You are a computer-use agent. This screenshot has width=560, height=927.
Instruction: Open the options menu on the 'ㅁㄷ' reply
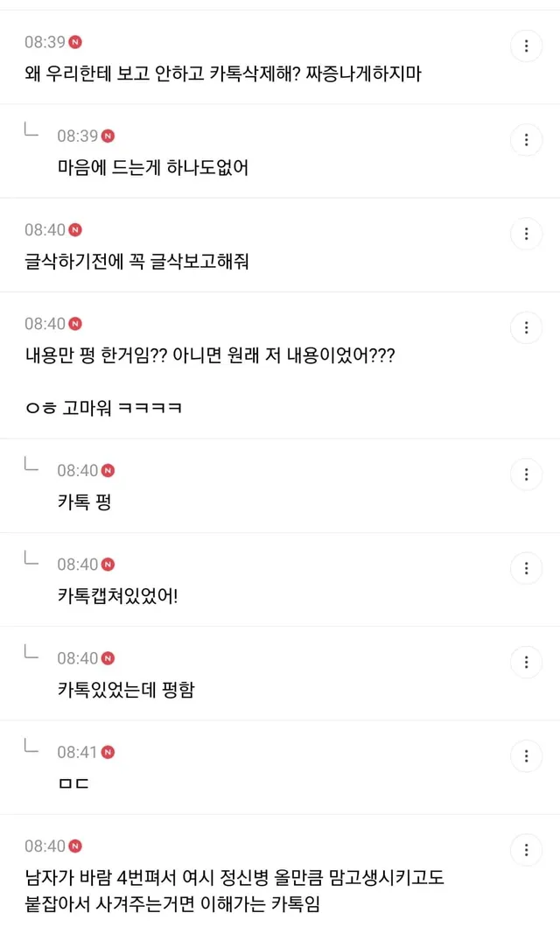(526, 755)
